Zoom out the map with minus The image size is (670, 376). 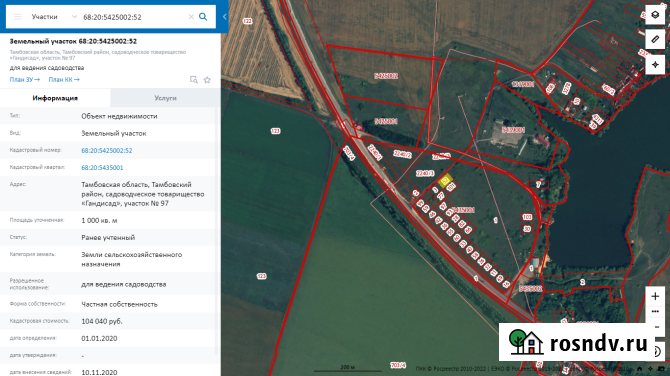(x=657, y=327)
